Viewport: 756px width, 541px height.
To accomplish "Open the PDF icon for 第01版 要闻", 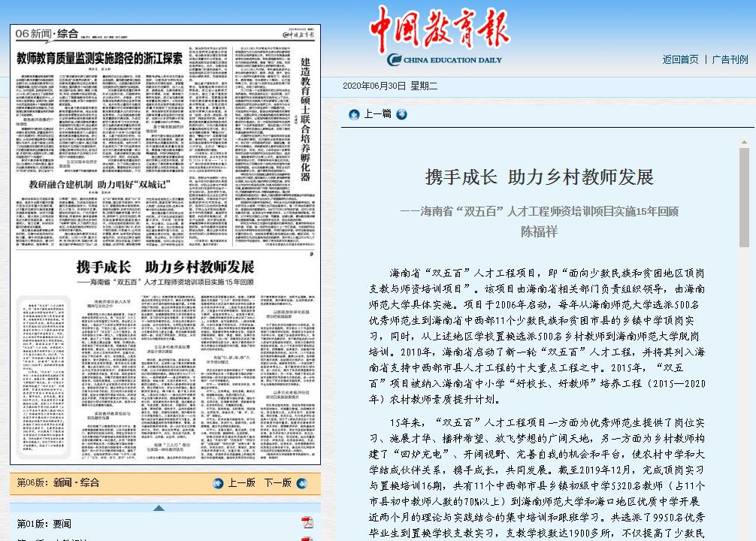I will pyautogui.click(x=307, y=523).
